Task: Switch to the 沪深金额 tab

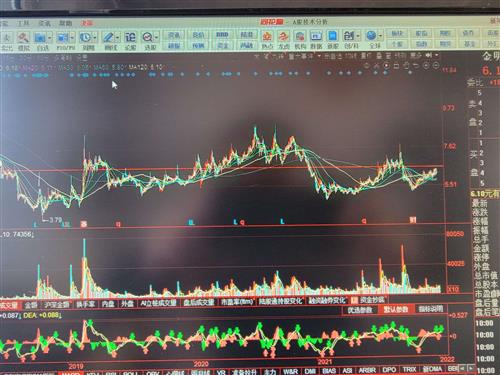Action: point(57,304)
